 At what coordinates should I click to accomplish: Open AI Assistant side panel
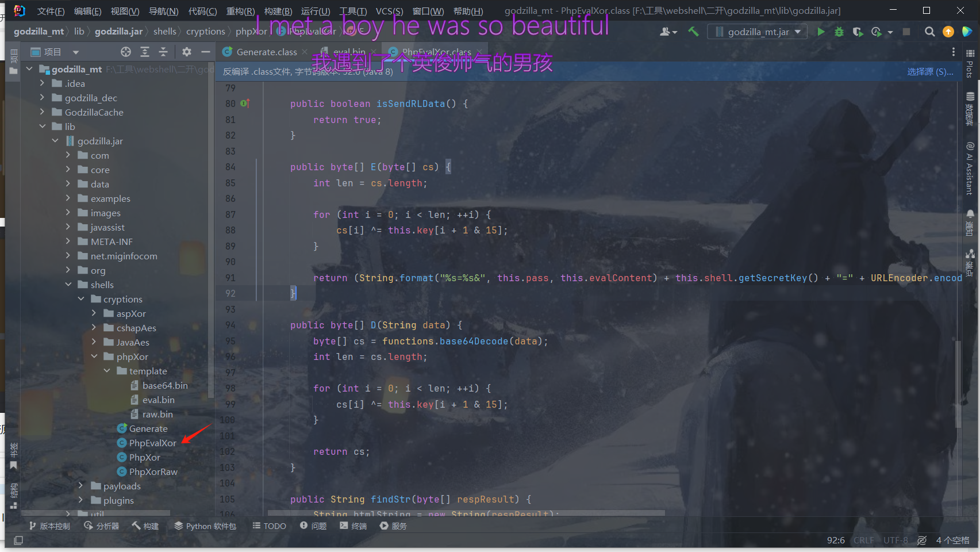970,168
